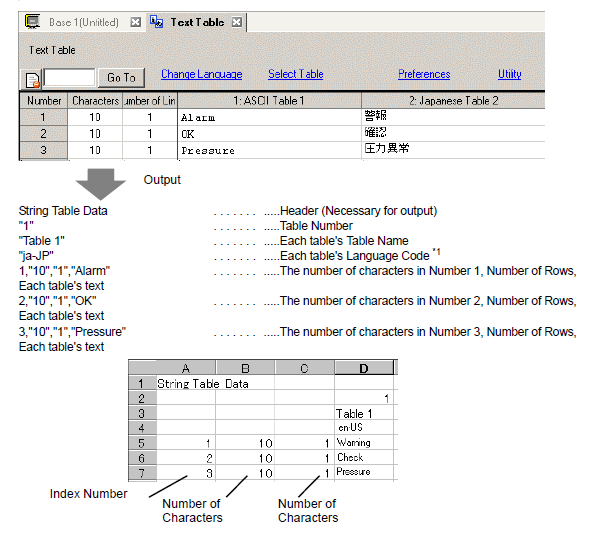Select spreadsheet row 1 header

142,384
